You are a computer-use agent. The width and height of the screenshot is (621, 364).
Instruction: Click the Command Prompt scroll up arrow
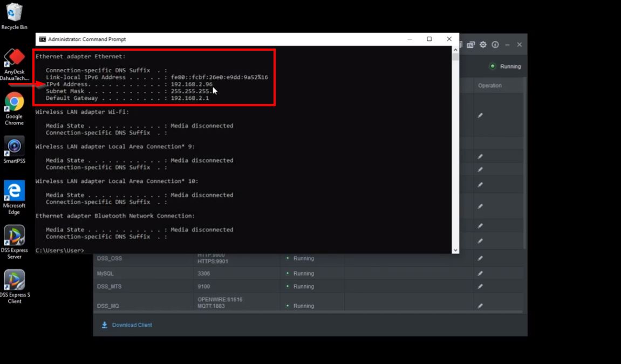455,50
